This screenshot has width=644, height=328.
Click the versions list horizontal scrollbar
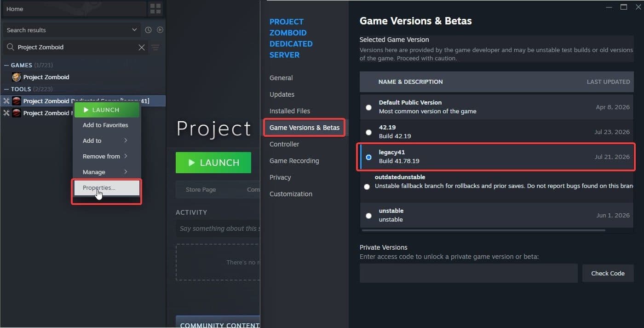[x=483, y=230]
